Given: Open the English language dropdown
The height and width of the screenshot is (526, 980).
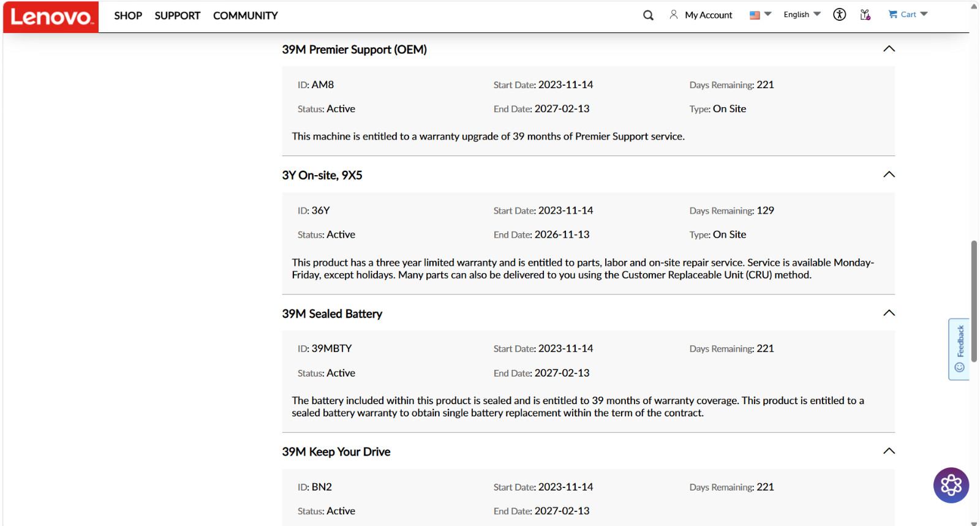Looking at the screenshot, I should tap(802, 15).
